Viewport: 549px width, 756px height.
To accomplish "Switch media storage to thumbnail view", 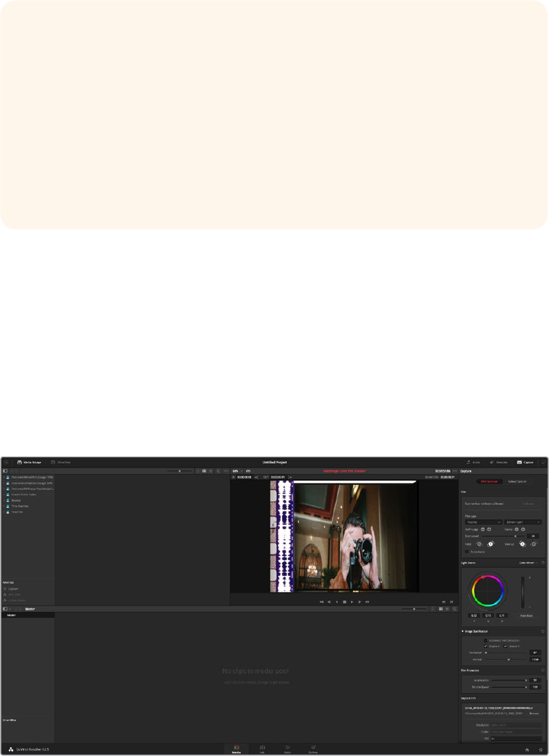I will click(204, 471).
